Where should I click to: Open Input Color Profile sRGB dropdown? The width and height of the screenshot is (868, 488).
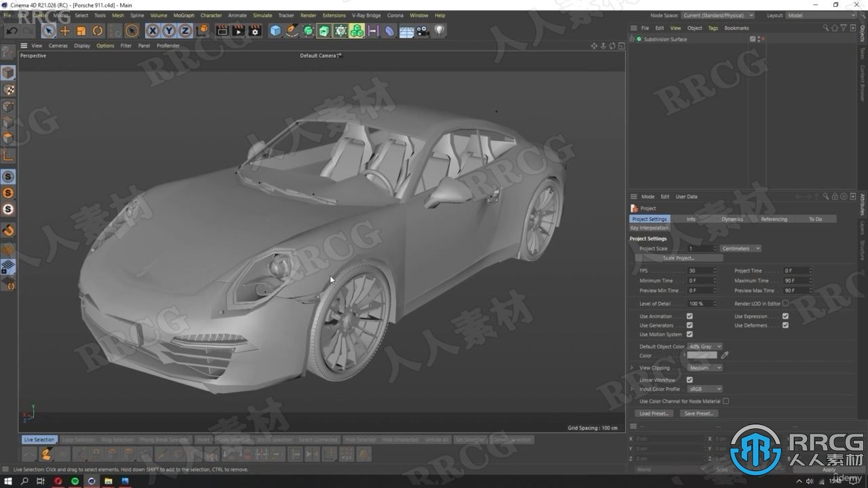point(705,389)
